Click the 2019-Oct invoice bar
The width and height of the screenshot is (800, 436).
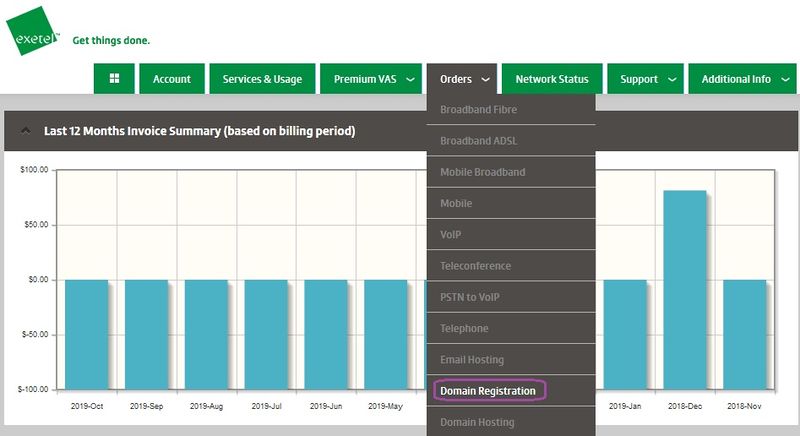pyautogui.click(x=87, y=335)
